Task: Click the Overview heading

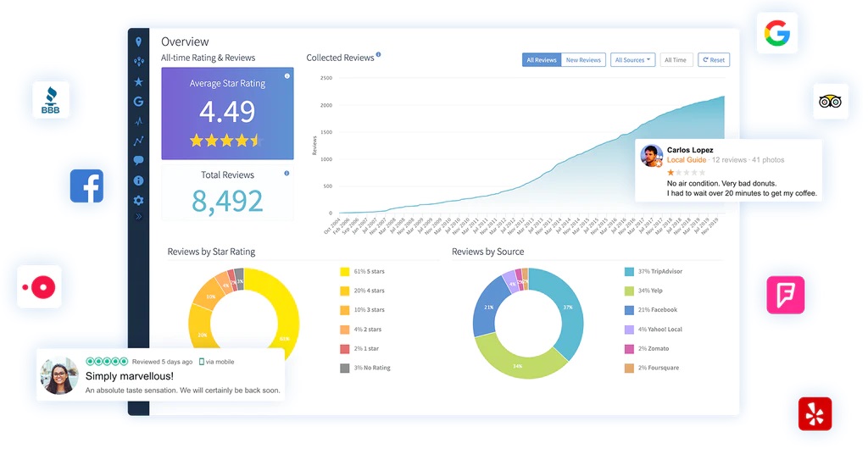Action: coord(185,42)
